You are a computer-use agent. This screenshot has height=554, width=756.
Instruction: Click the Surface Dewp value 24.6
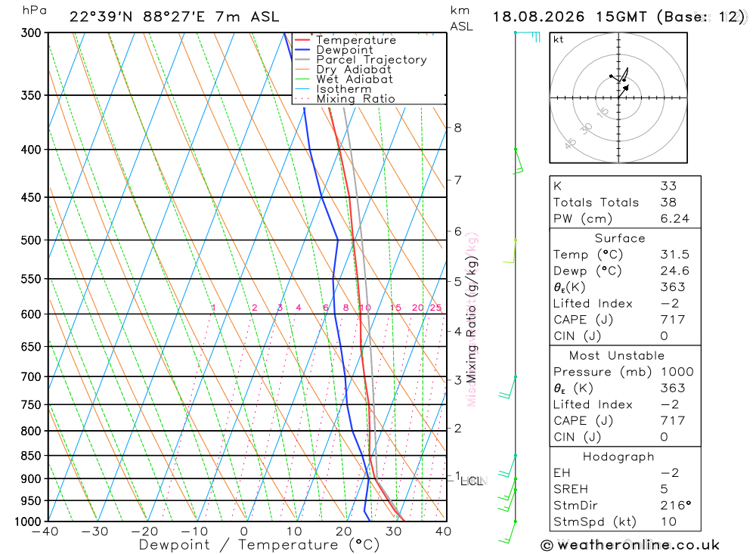click(674, 271)
